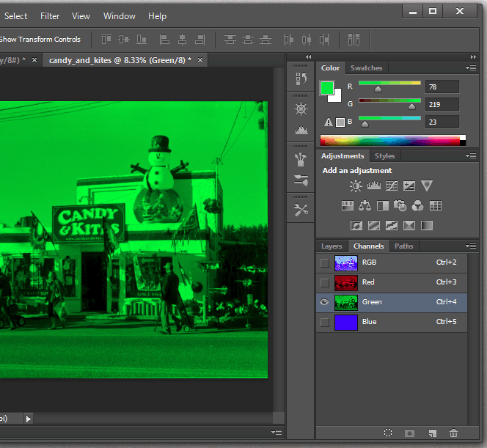
Task: Open the Histogram panel icon in dock
Action: 301,130
